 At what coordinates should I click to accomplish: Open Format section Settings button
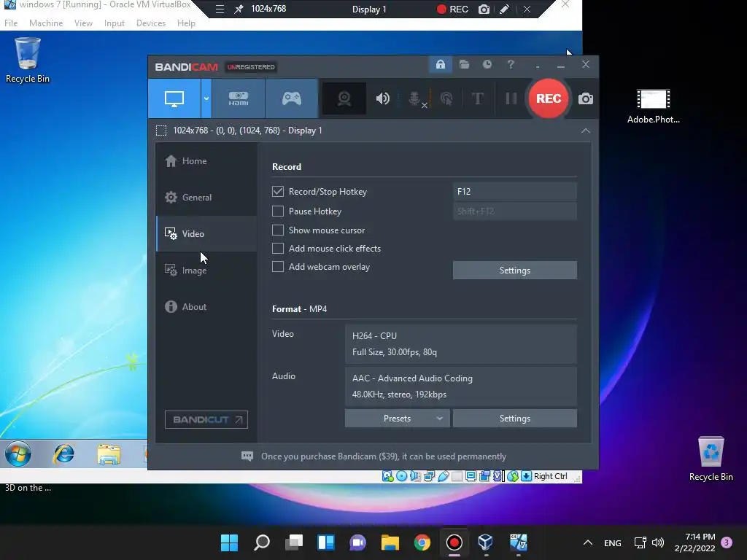[x=514, y=418]
